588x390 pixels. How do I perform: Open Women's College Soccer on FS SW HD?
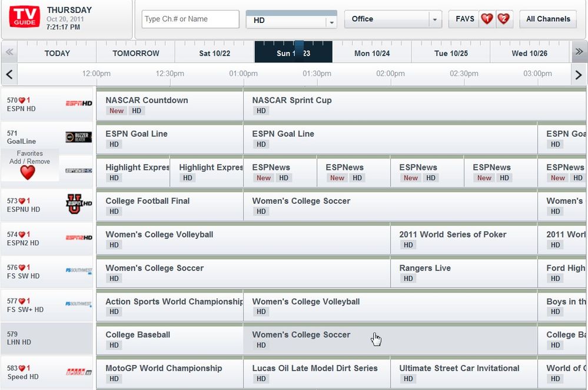[243, 273]
